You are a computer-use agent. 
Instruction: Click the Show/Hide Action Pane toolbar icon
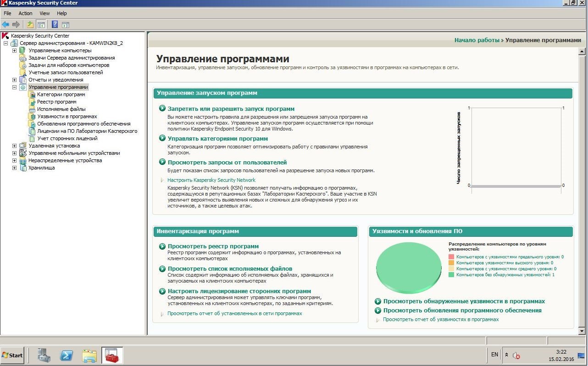click(x=66, y=25)
